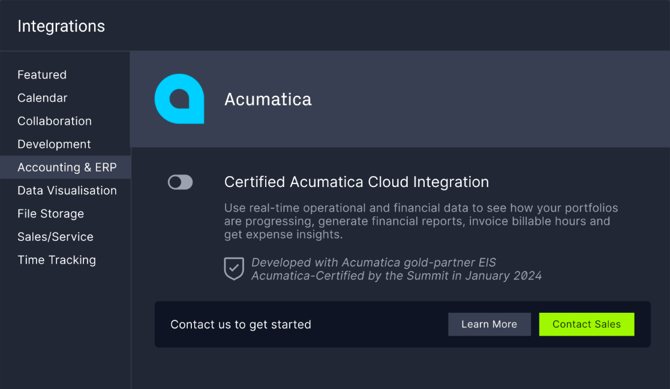Open the Development category
The height and width of the screenshot is (389, 670).
pos(54,144)
